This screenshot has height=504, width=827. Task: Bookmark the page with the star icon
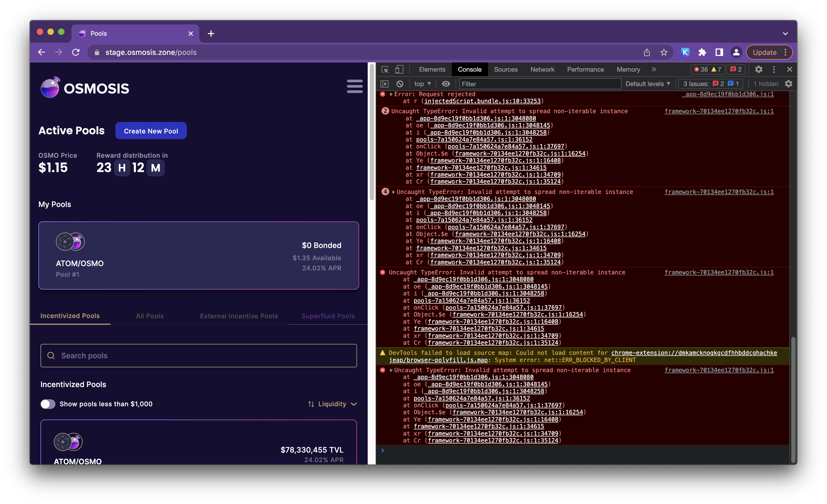[x=664, y=52]
